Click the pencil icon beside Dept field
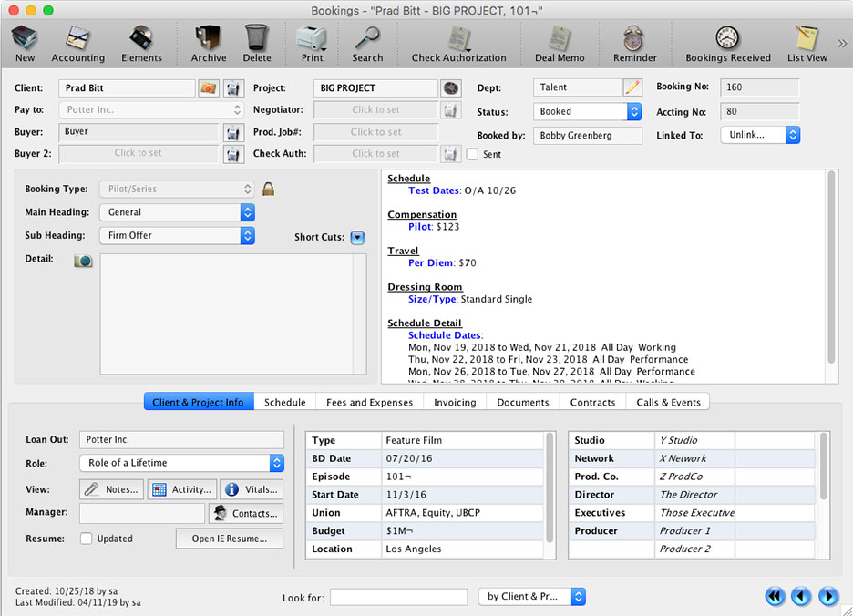This screenshot has height=616, width=853. coord(632,87)
